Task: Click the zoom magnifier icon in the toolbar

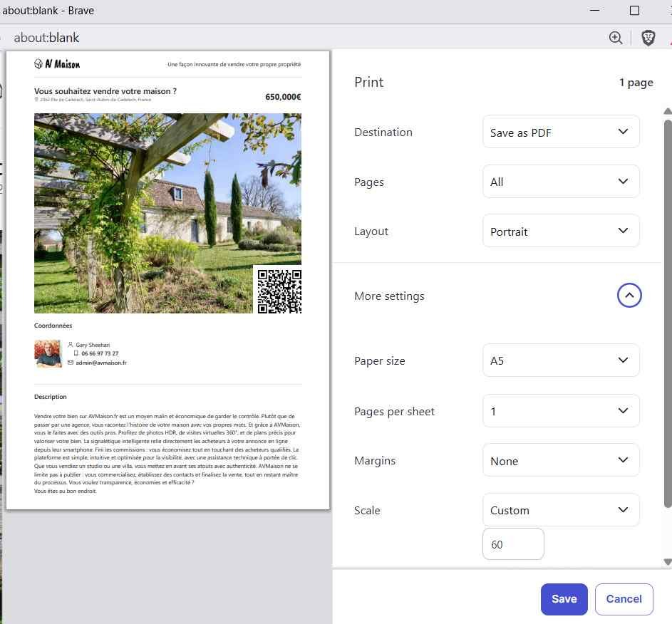Action: [x=616, y=38]
